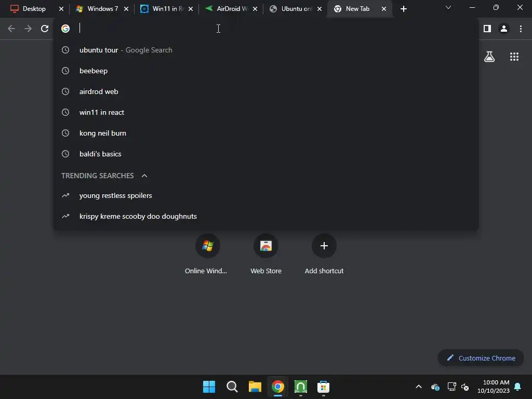The width and height of the screenshot is (532, 399).
Task: Close the Desktop tab
Action: [x=61, y=9]
